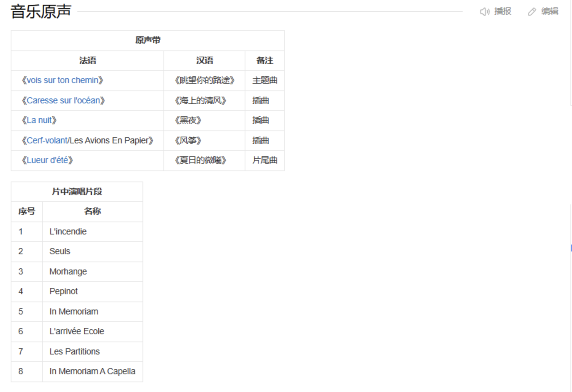Click the 主题曲 note cell

[265, 80]
